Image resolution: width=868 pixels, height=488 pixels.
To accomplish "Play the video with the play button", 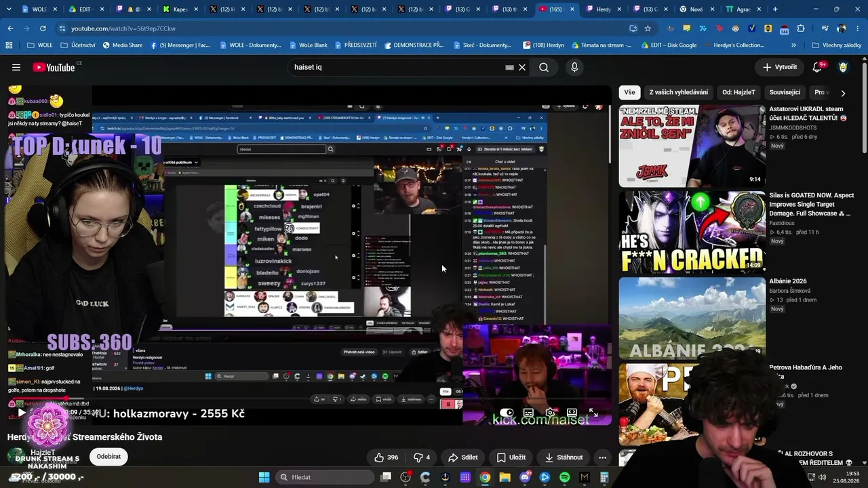I will click(21, 412).
